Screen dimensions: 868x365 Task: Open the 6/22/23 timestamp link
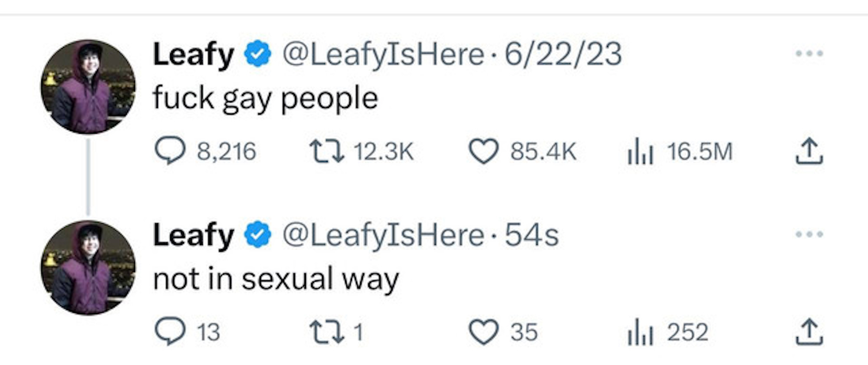click(563, 55)
